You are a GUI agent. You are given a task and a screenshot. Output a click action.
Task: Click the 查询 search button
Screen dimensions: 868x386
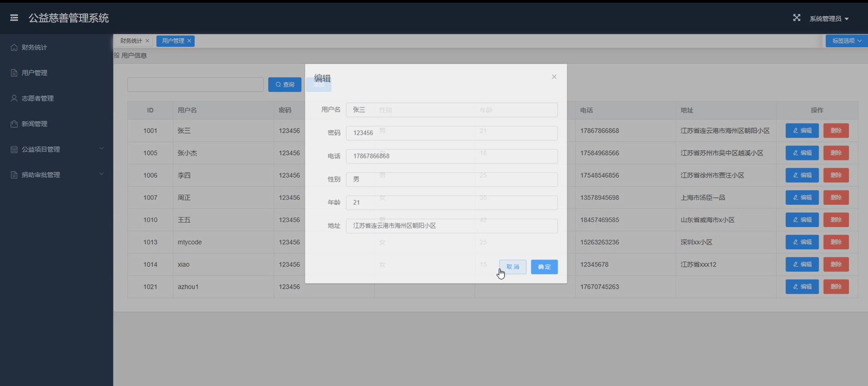284,84
